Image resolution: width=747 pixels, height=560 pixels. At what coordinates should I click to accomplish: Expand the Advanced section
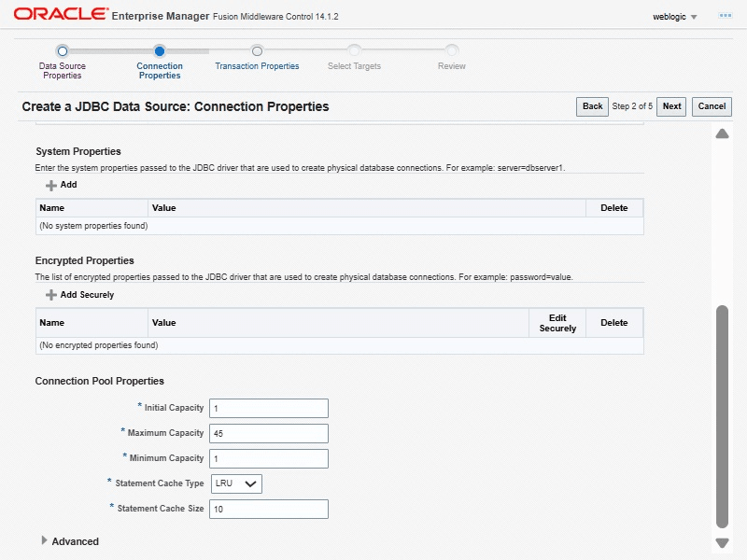[x=45, y=541]
